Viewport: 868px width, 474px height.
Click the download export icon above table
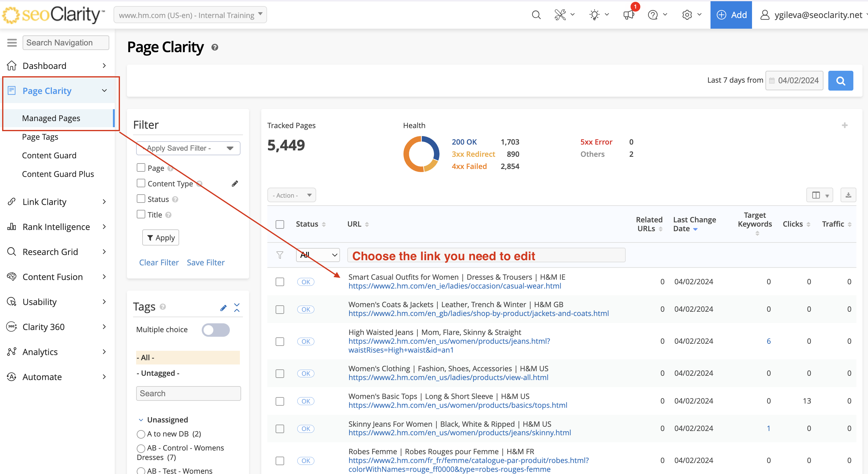click(848, 195)
